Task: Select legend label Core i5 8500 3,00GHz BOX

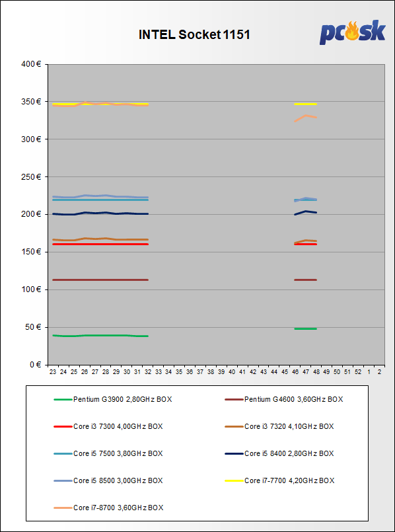Action: tap(118, 480)
